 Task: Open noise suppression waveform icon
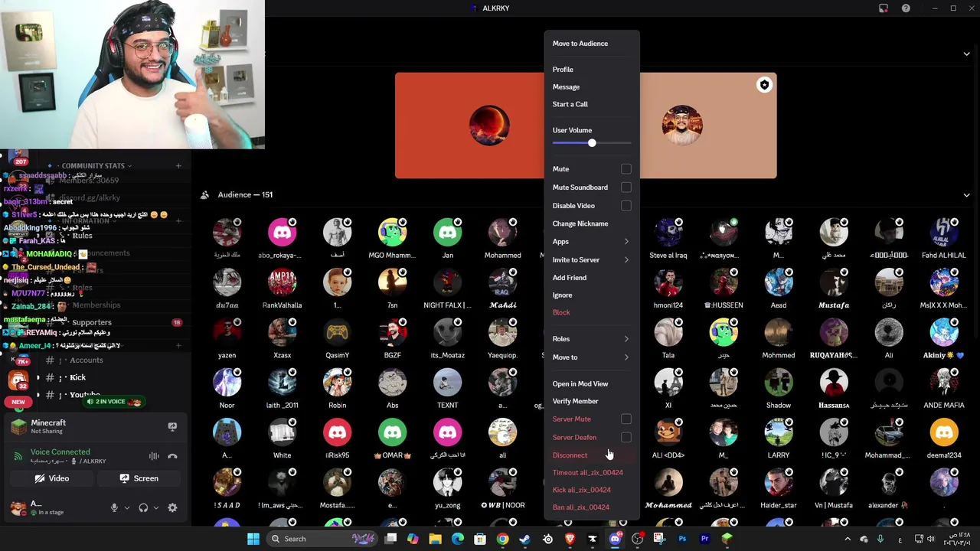(x=154, y=456)
